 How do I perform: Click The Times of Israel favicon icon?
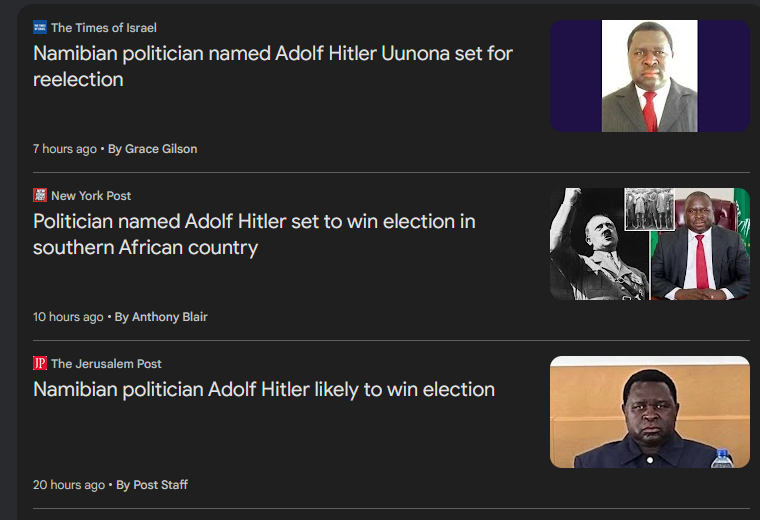(40, 27)
